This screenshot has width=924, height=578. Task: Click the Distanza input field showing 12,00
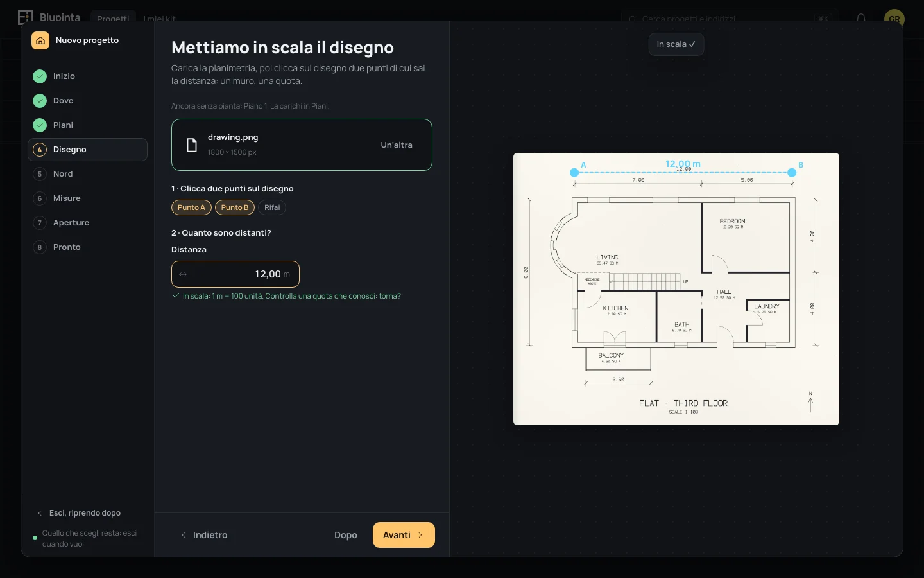[x=235, y=274]
